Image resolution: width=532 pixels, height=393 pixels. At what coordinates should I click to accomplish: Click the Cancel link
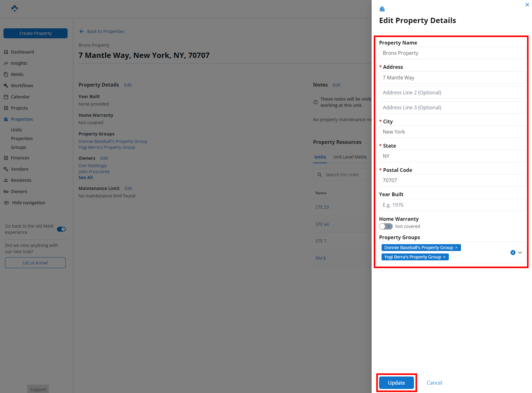[434, 383]
